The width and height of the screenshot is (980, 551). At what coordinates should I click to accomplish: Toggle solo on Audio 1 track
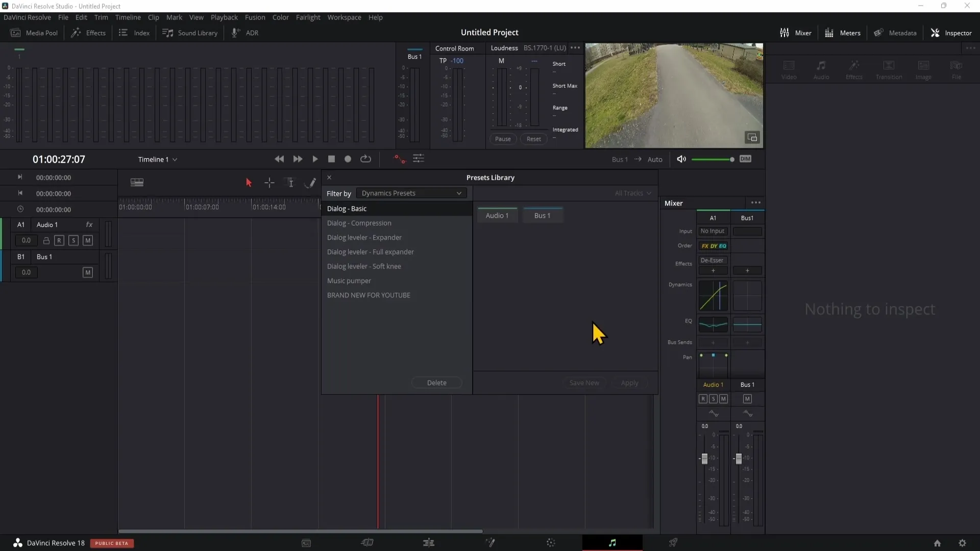pos(72,240)
